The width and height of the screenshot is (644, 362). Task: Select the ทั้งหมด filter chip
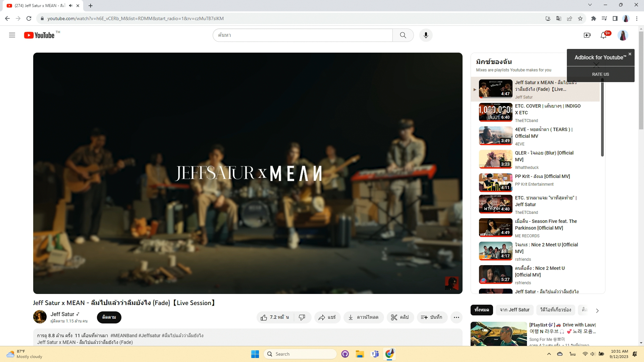click(482, 310)
